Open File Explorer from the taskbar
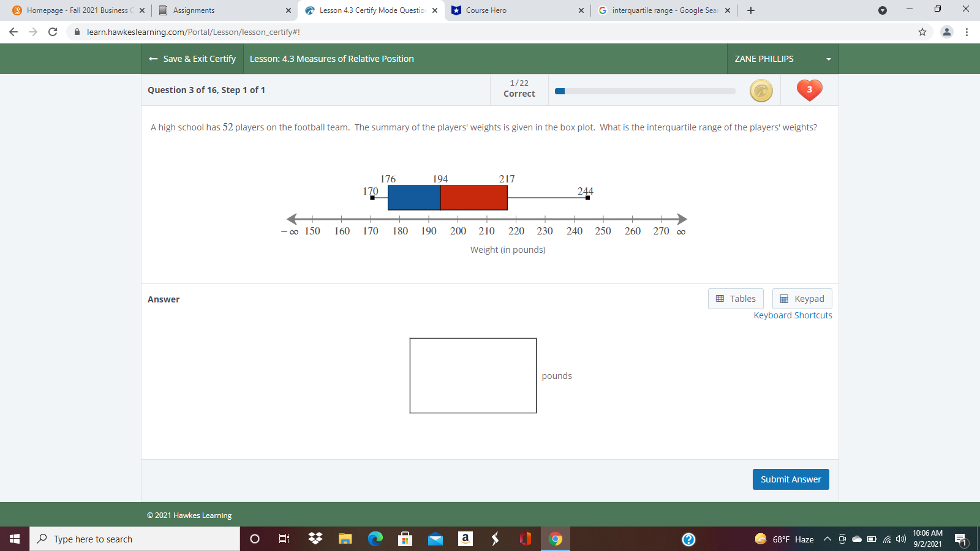Image resolution: width=980 pixels, height=551 pixels. [345, 539]
